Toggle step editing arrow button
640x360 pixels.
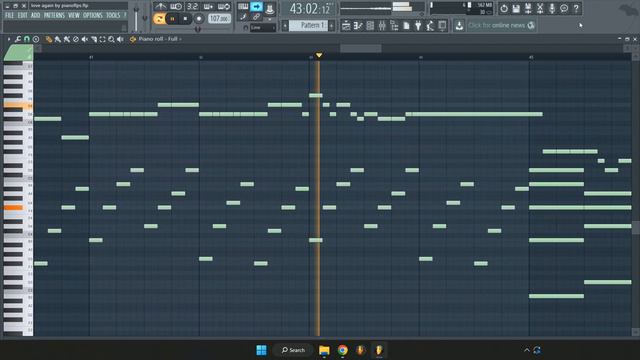256,7
